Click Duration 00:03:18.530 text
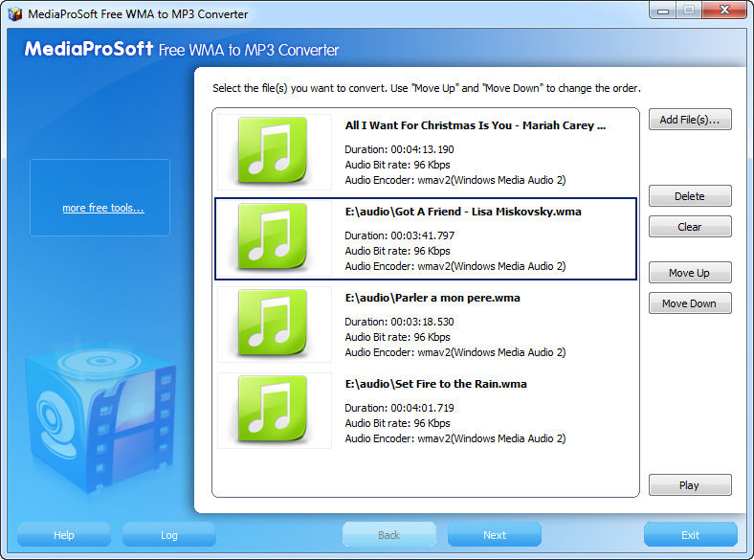 [x=399, y=322]
